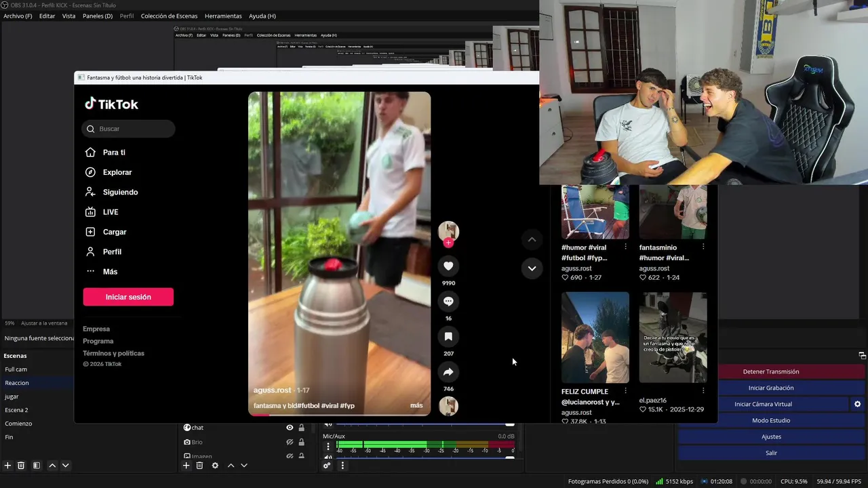Open the Editar menu

click(x=47, y=16)
